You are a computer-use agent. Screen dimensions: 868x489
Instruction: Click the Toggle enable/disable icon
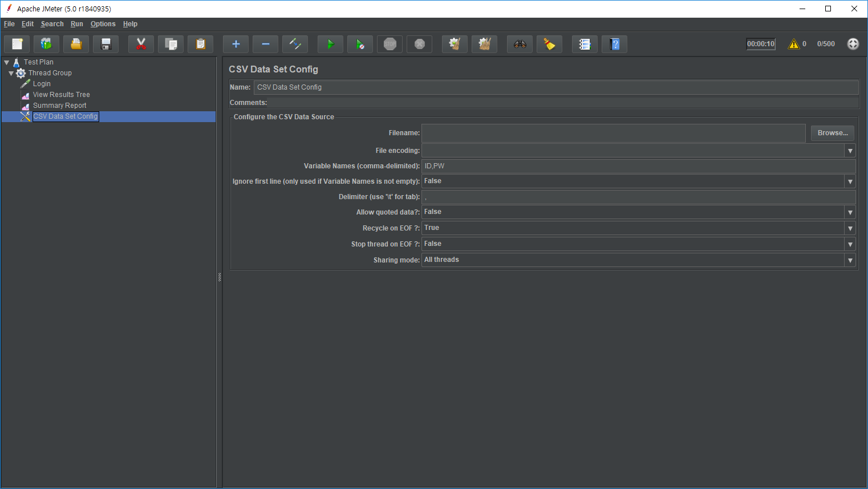(295, 44)
